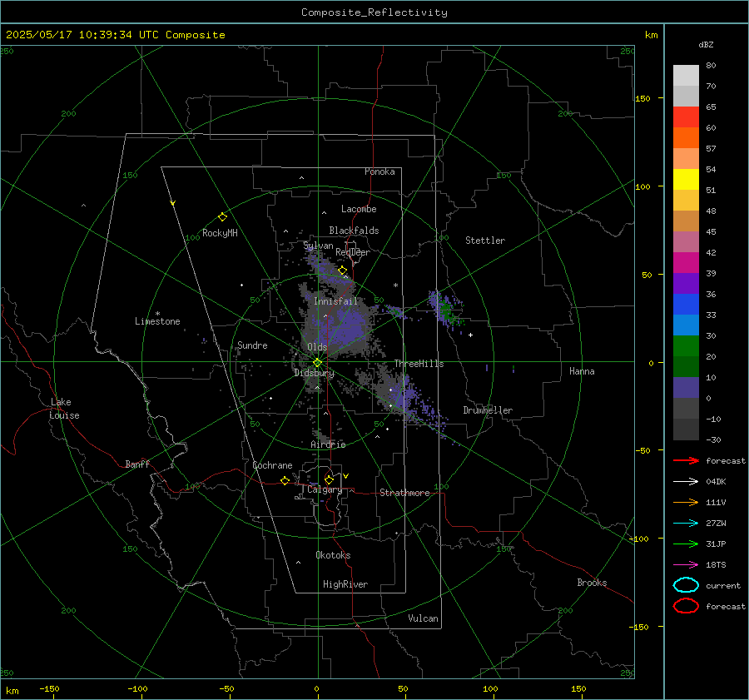Click the Brooks town label
This screenshot has width=749, height=700.
click(592, 583)
